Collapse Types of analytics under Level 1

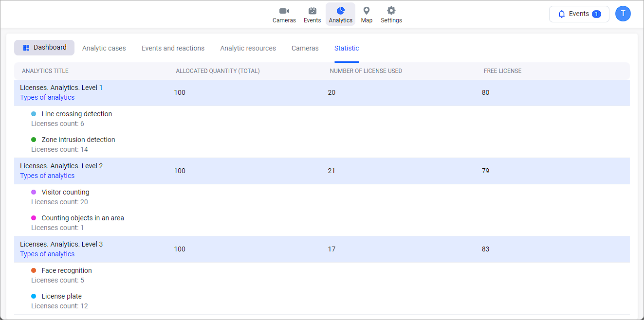47,97
